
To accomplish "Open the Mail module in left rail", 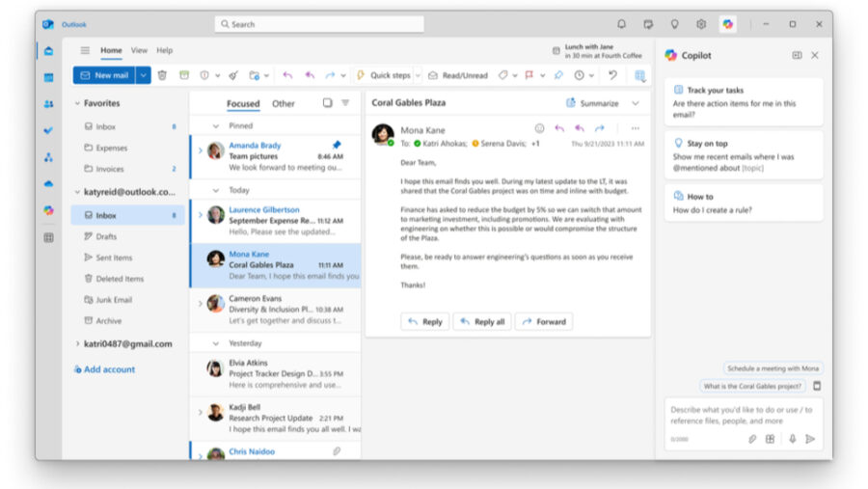I will 49,51.
